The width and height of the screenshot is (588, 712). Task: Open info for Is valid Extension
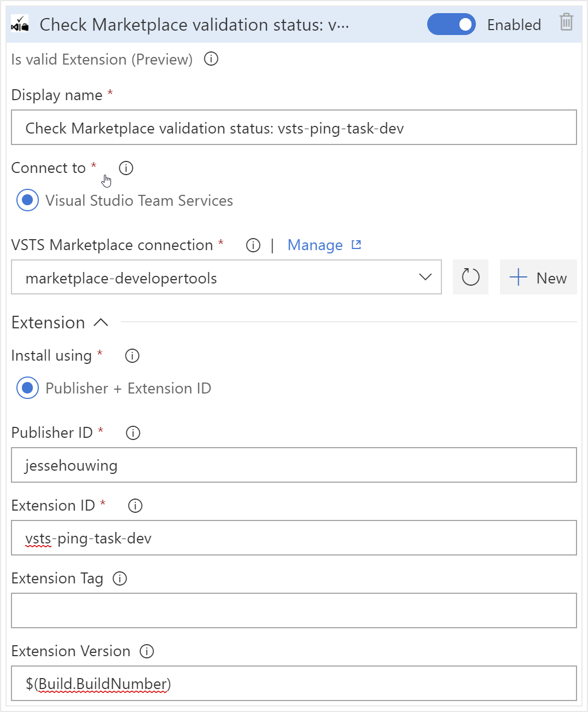[x=211, y=59]
